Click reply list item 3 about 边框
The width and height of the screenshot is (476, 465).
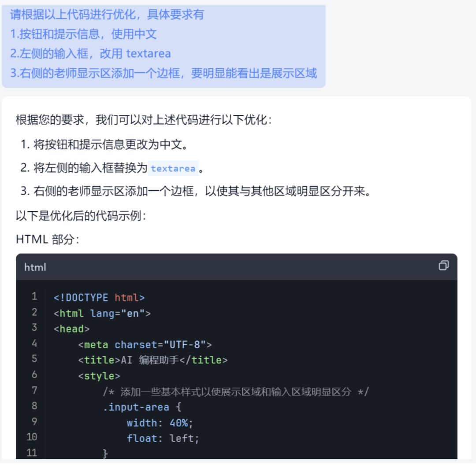pos(195,192)
